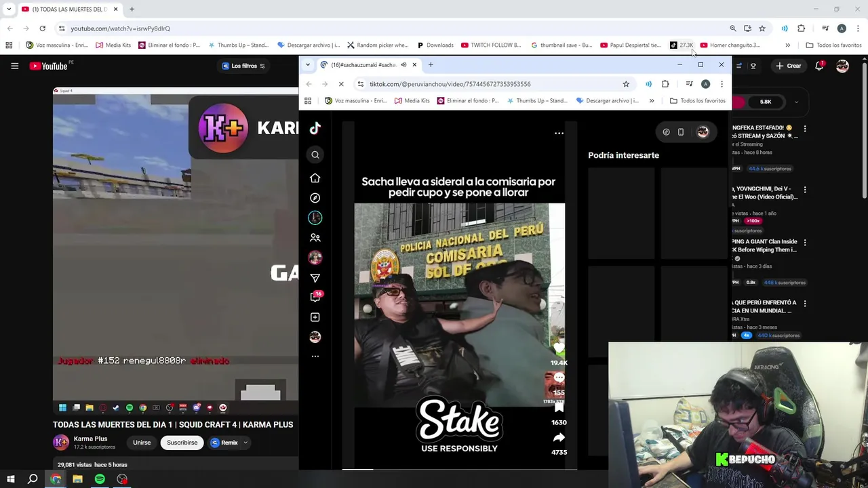This screenshot has width=868, height=488.
Task: Click TikTok address bar URL
Action: (450, 84)
